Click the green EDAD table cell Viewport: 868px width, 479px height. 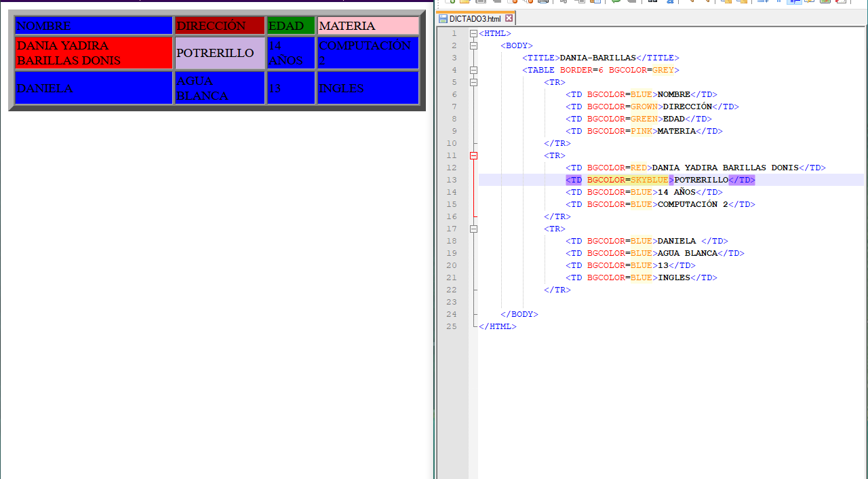point(291,26)
